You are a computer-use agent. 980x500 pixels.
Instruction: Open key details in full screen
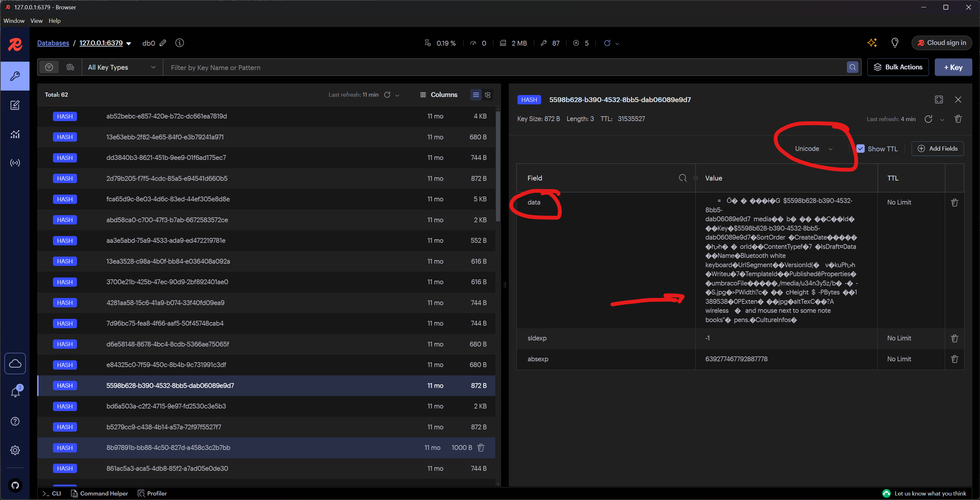pos(939,100)
